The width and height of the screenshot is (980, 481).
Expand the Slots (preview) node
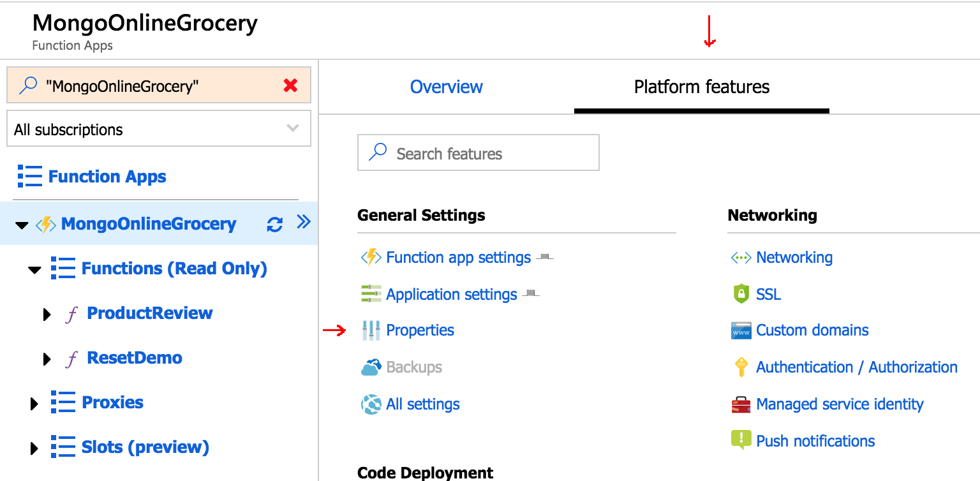34,448
